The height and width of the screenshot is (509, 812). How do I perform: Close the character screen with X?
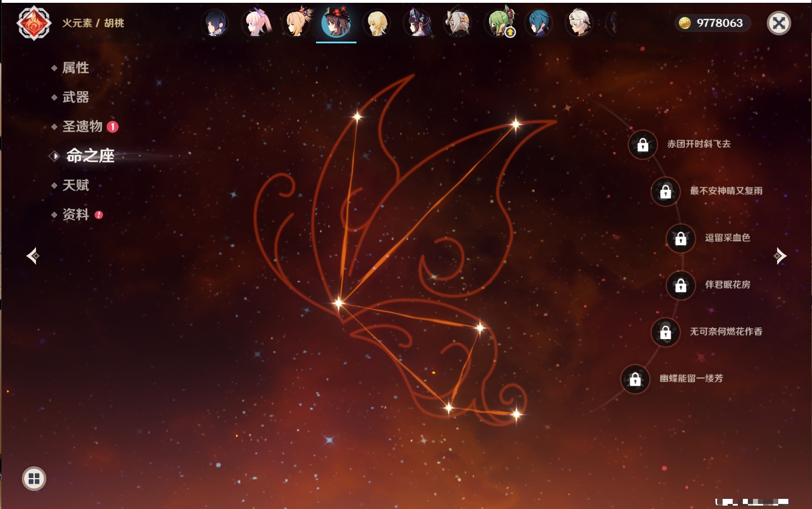coord(779,23)
